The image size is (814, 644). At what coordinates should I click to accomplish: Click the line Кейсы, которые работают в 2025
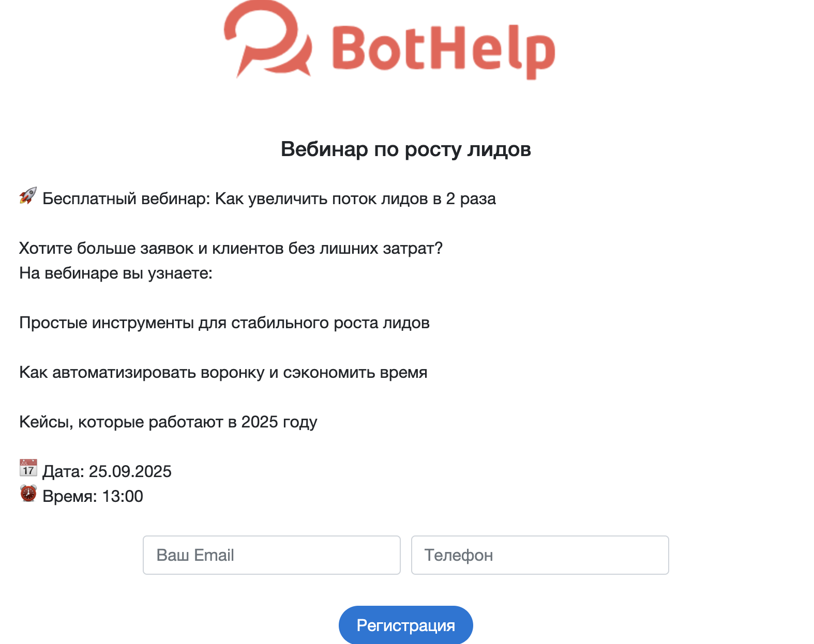click(x=168, y=422)
